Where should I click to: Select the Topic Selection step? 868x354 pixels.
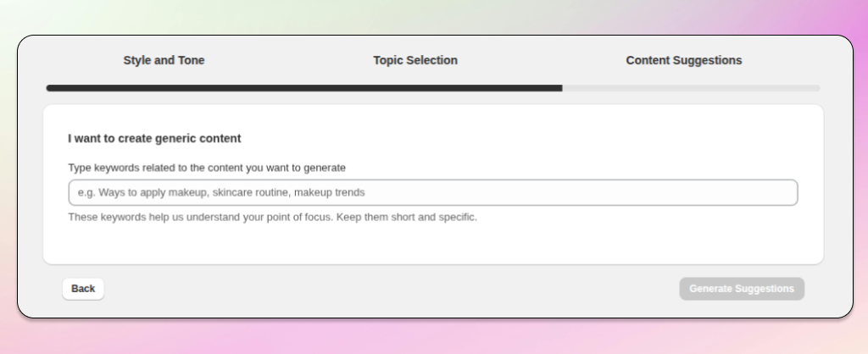[x=415, y=60]
